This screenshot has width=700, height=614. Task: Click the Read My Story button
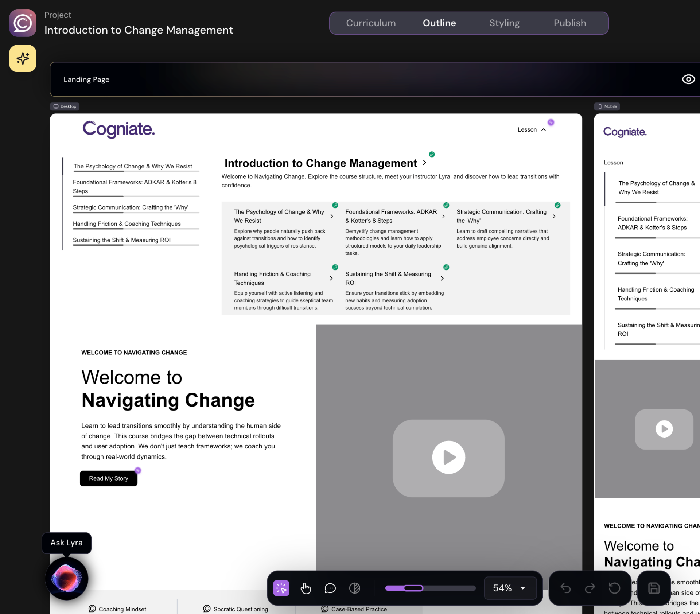[x=109, y=478]
